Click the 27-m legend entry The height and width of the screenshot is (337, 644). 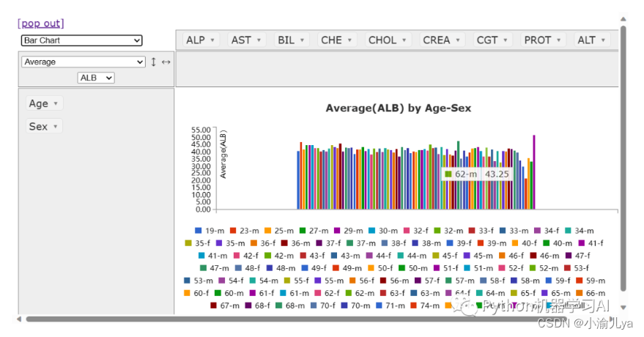(x=314, y=231)
